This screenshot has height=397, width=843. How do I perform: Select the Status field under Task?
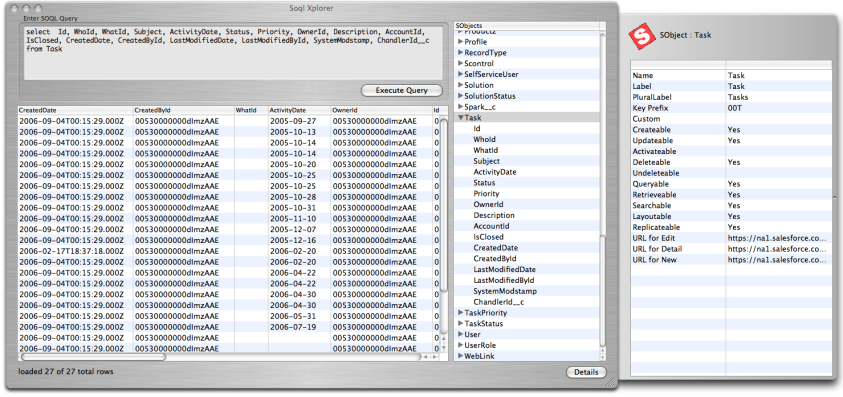tap(484, 183)
